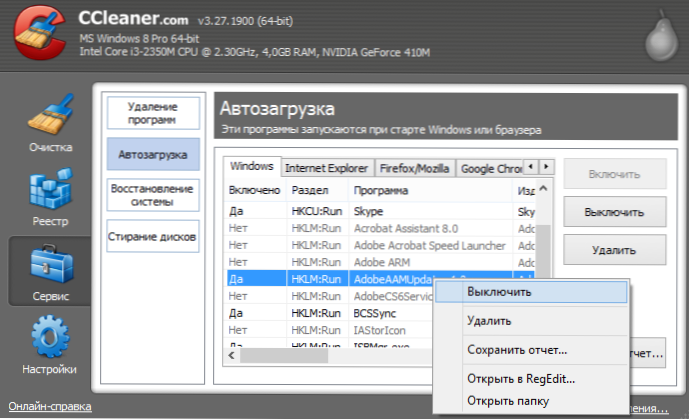Viewport: 689px width, 419px height.
Task: Click the list scroll up arrow
Action: pyautogui.click(x=544, y=189)
